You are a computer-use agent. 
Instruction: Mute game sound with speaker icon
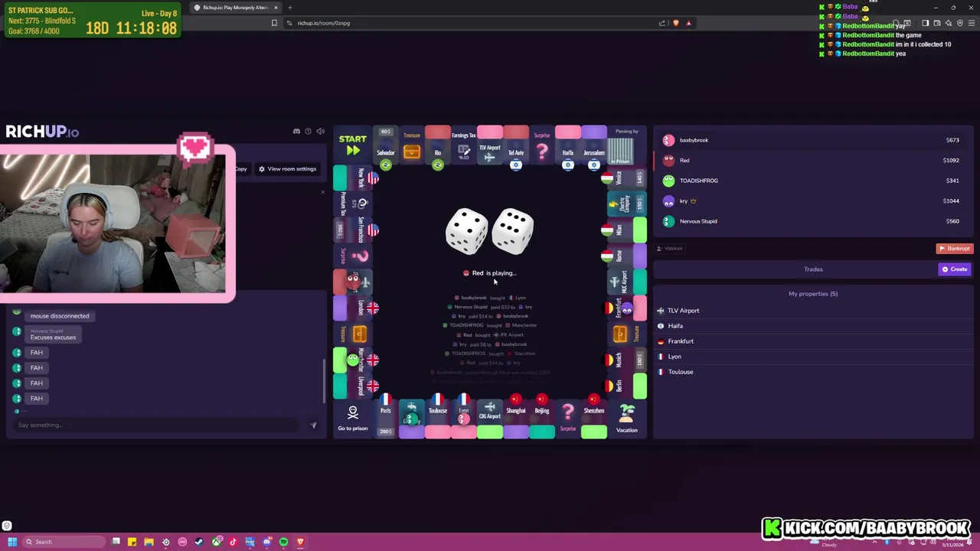coord(320,131)
